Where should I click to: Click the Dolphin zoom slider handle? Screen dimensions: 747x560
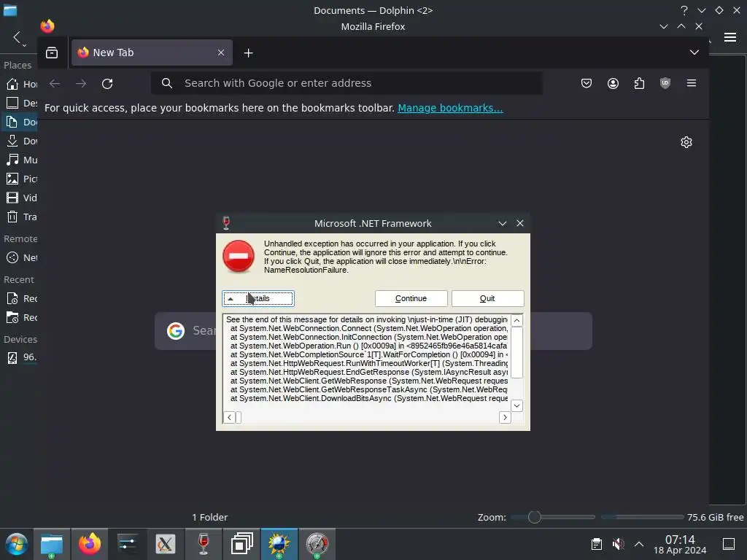click(534, 517)
